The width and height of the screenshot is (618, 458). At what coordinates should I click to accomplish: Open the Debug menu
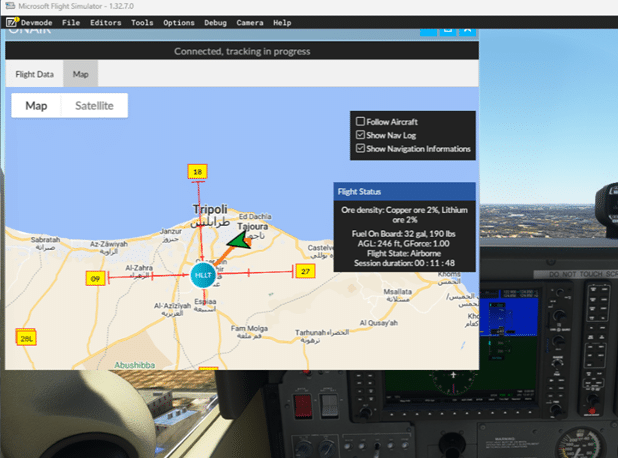[215, 22]
